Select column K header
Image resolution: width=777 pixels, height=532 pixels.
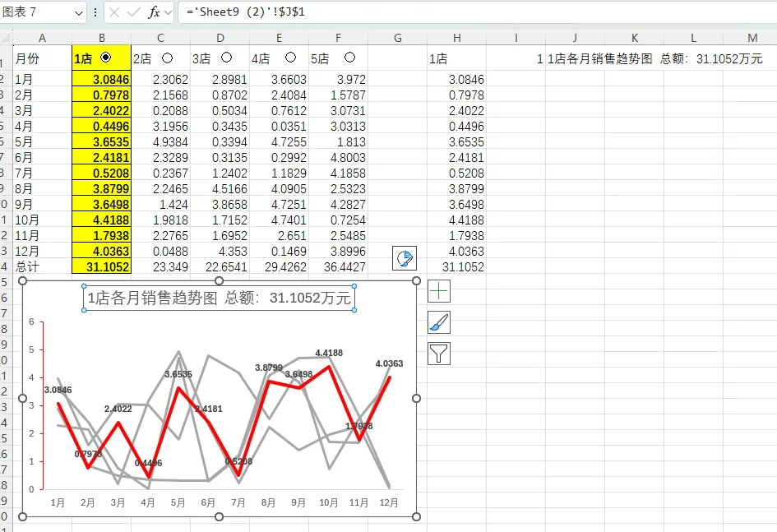(634, 38)
